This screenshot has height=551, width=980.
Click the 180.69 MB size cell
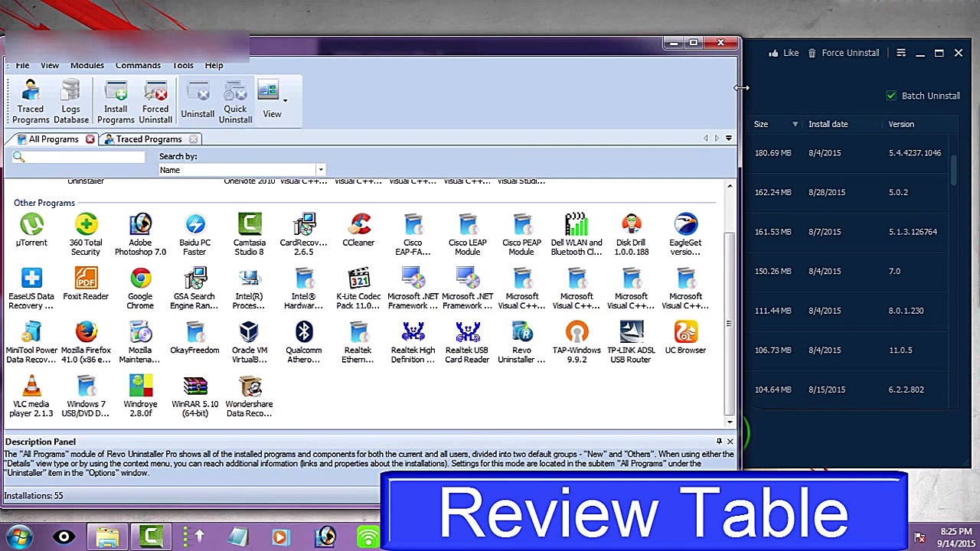pyautogui.click(x=773, y=153)
